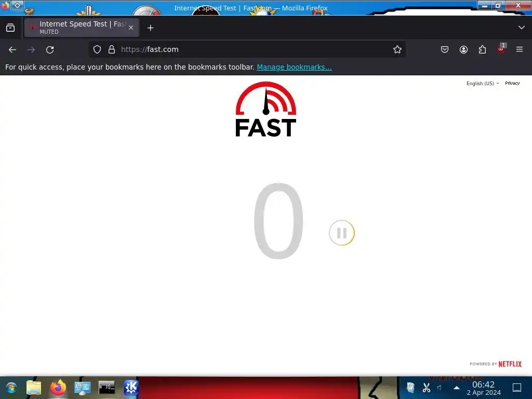The image size is (532, 399).
Task: Click the show desktop button
Action: pos(517,388)
